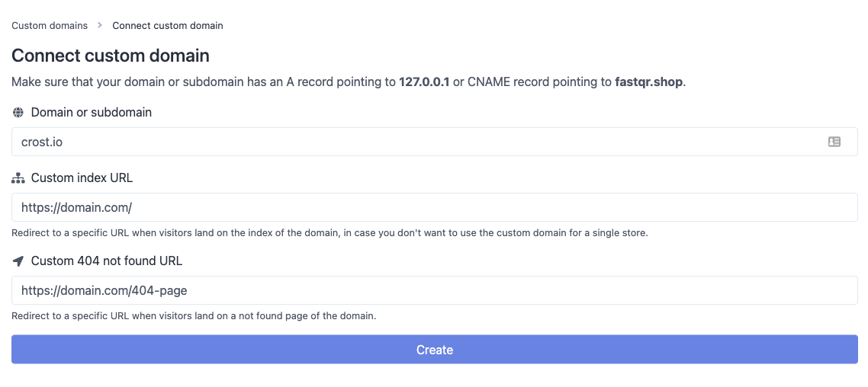Click the help text about not found page

pyautogui.click(x=194, y=317)
